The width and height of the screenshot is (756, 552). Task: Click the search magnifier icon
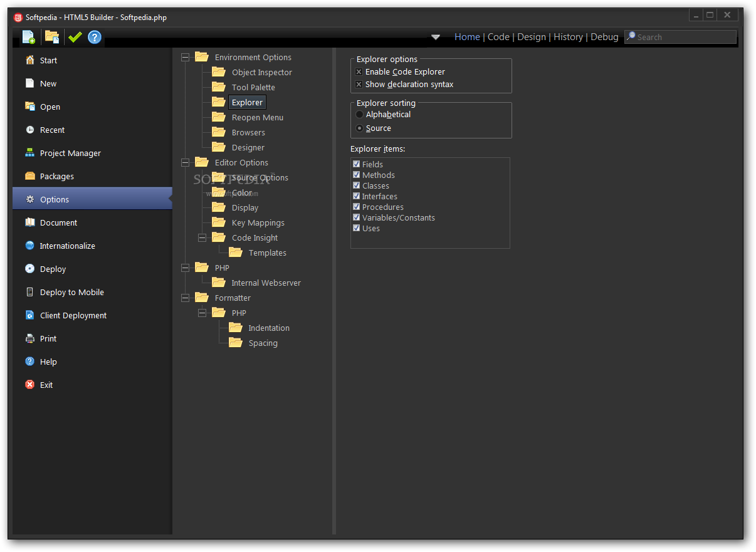coord(631,36)
